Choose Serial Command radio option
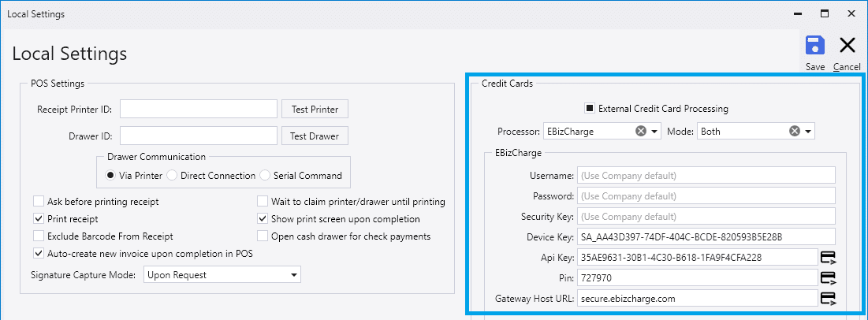This screenshot has width=868, height=320. [x=265, y=176]
